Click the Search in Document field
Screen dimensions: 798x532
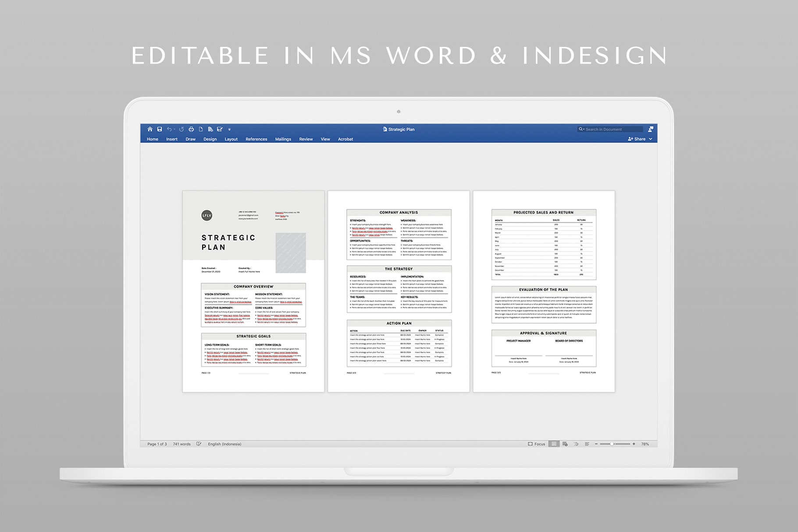[609, 129]
